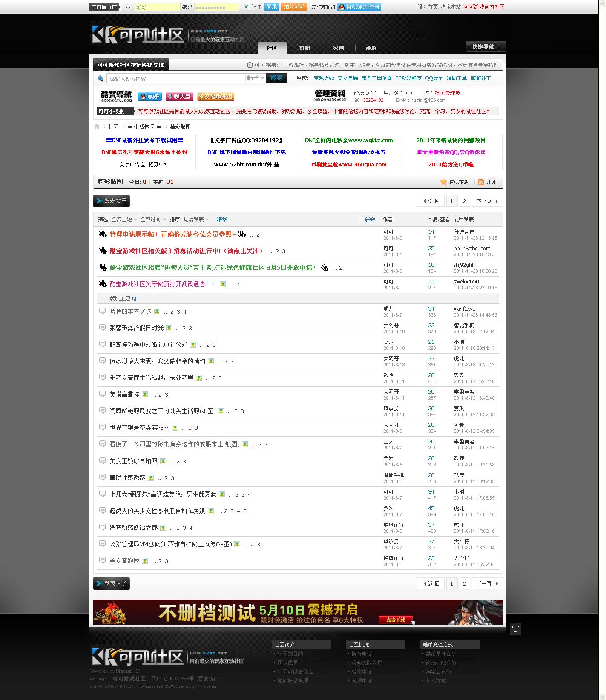Click the QQ penguin login button
The width and height of the screenshot is (606, 700).
pyautogui.click(x=359, y=7)
